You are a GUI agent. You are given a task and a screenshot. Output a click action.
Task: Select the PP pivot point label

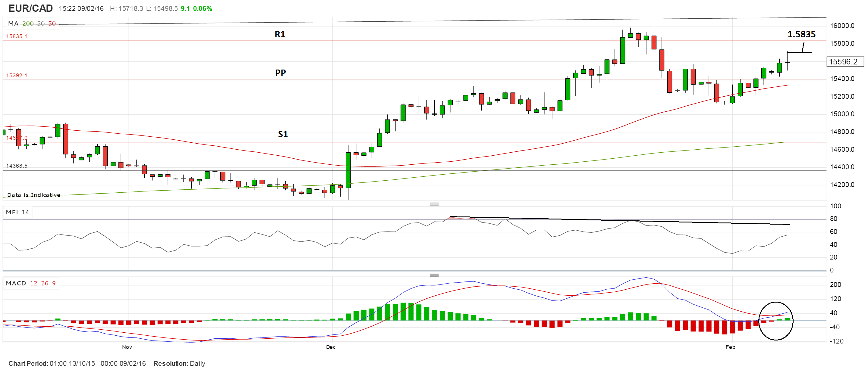click(x=280, y=73)
